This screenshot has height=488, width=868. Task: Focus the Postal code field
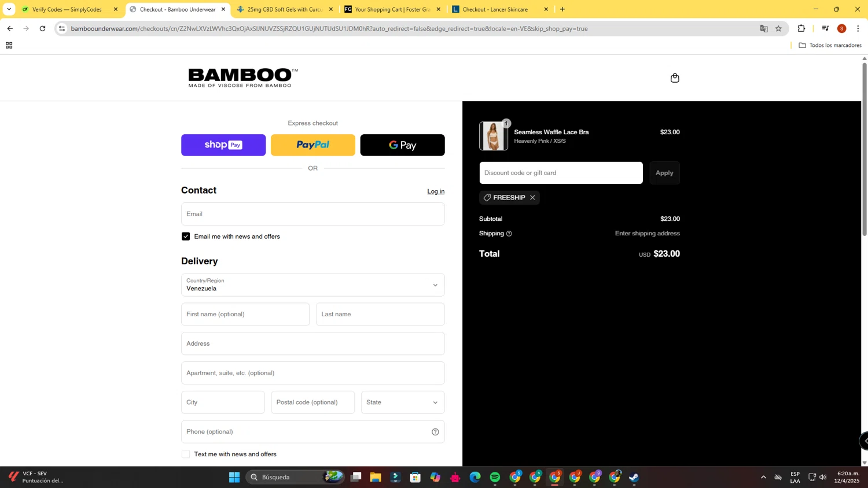point(312,402)
